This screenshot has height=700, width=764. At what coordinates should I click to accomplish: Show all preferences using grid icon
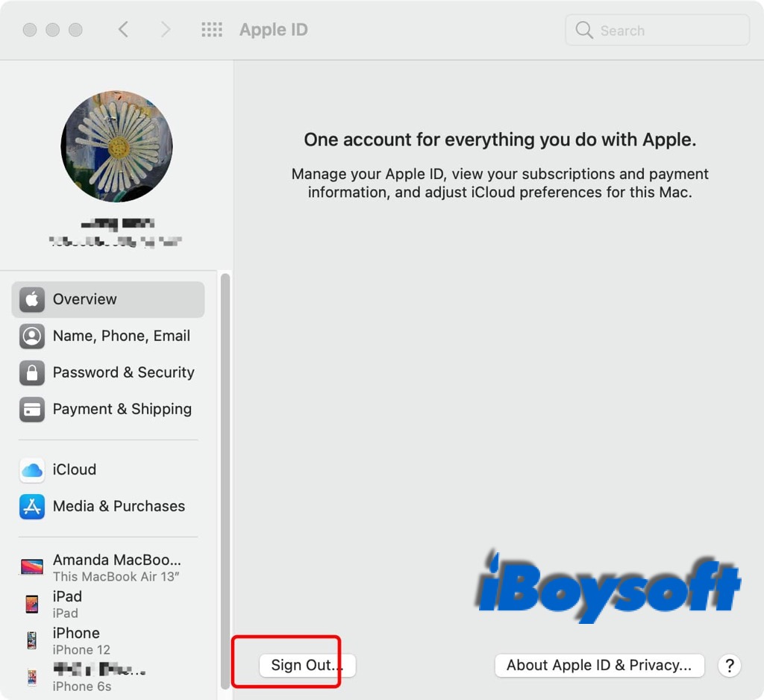(212, 30)
